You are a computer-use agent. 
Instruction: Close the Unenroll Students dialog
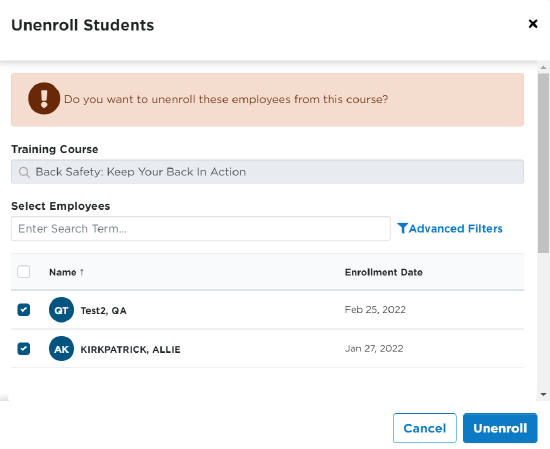point(533,24)
